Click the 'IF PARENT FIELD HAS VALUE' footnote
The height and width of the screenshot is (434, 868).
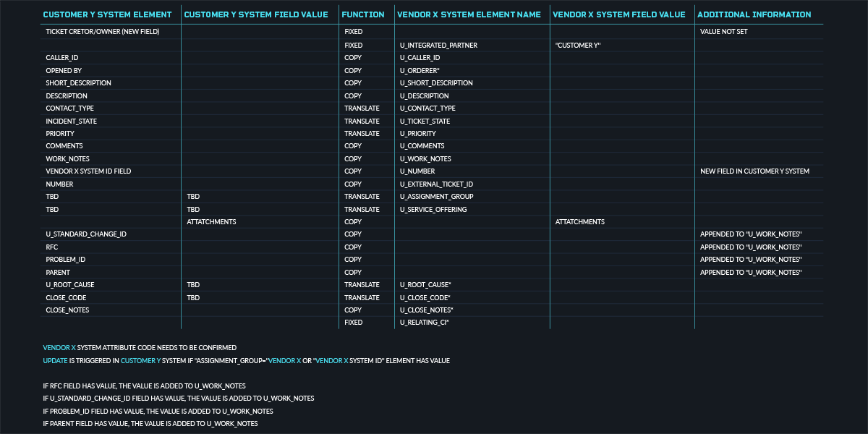(x=150, y=424)
